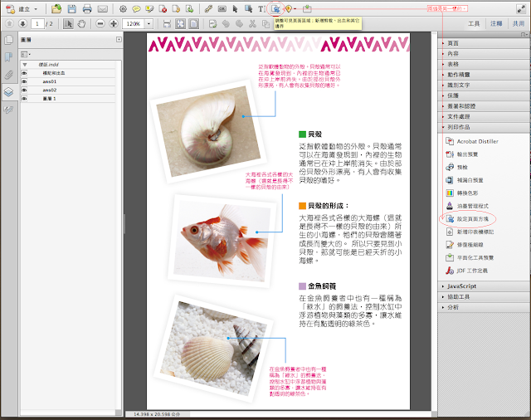Open 油墨管理程式 (Ink Manager)

[x=467, y=206]
